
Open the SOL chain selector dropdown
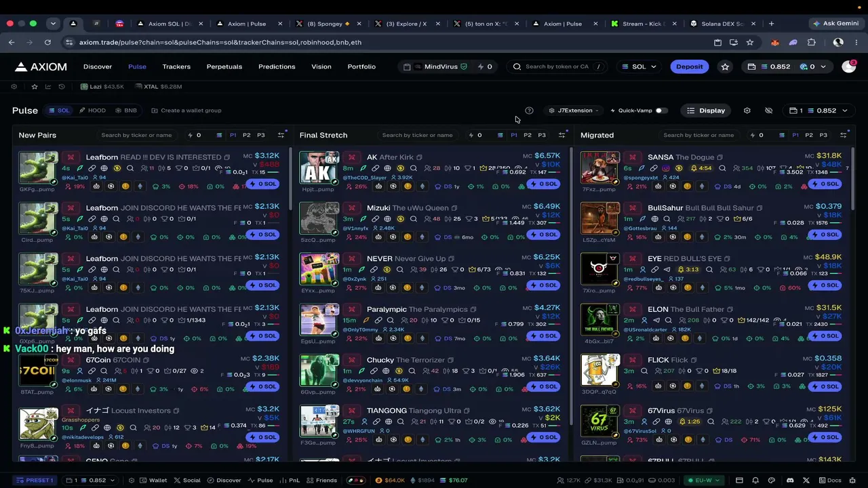pos(639,66)
